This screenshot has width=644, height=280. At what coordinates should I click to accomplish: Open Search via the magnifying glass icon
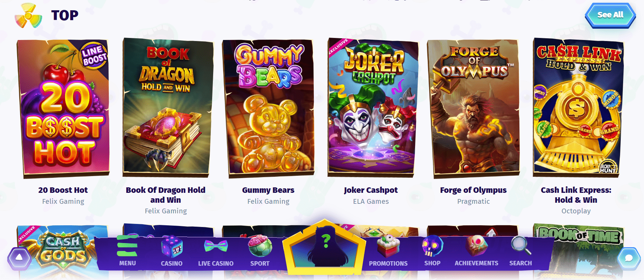pyautogui.click(x=521, y=246)
